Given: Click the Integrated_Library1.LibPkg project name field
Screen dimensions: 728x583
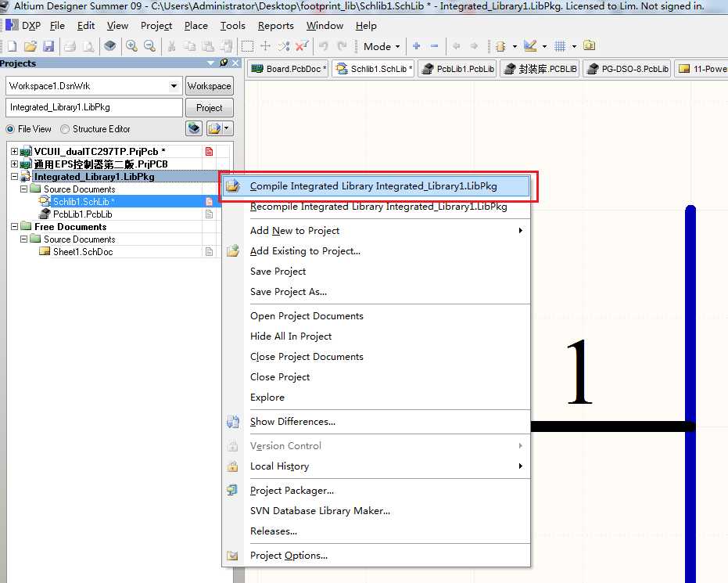Looking at the screenshot, I should pos(95,107).
